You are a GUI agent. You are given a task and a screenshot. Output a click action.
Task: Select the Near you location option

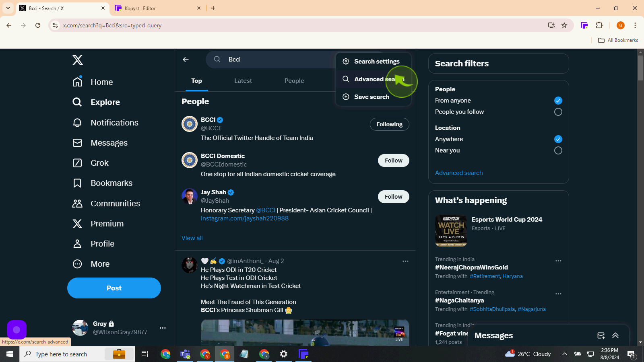point(558,150)
